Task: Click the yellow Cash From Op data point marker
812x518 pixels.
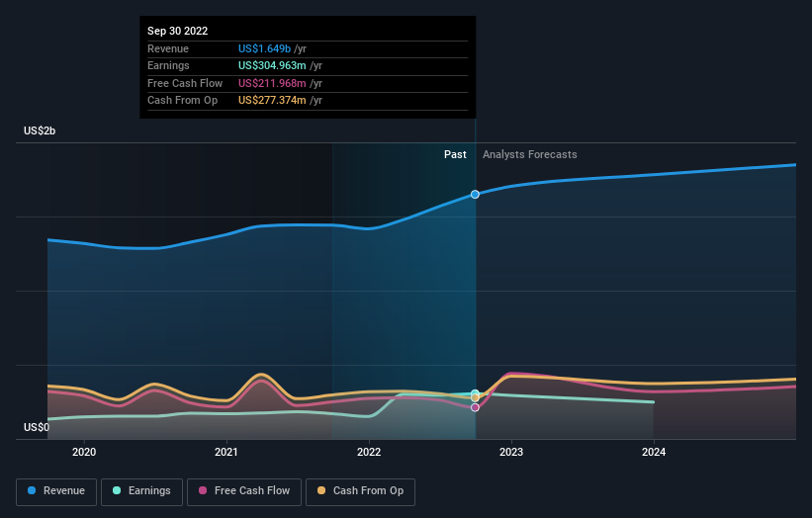Action: [475, 398]
